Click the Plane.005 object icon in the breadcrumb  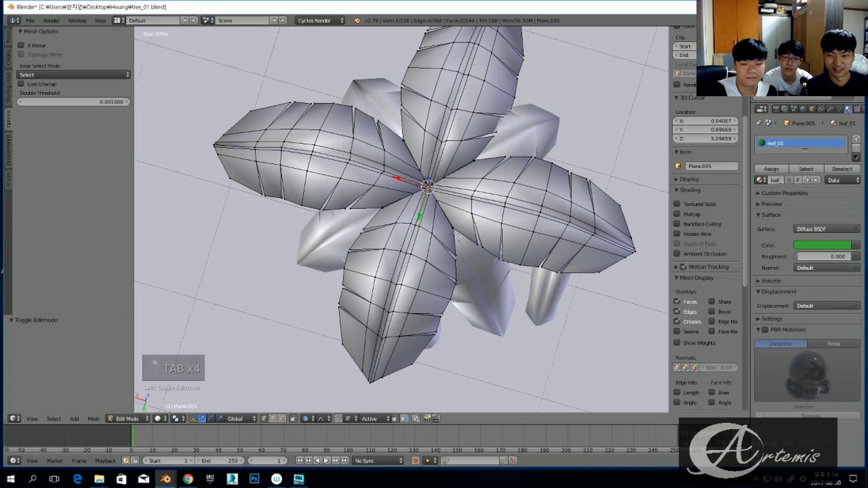click(787, 123)
